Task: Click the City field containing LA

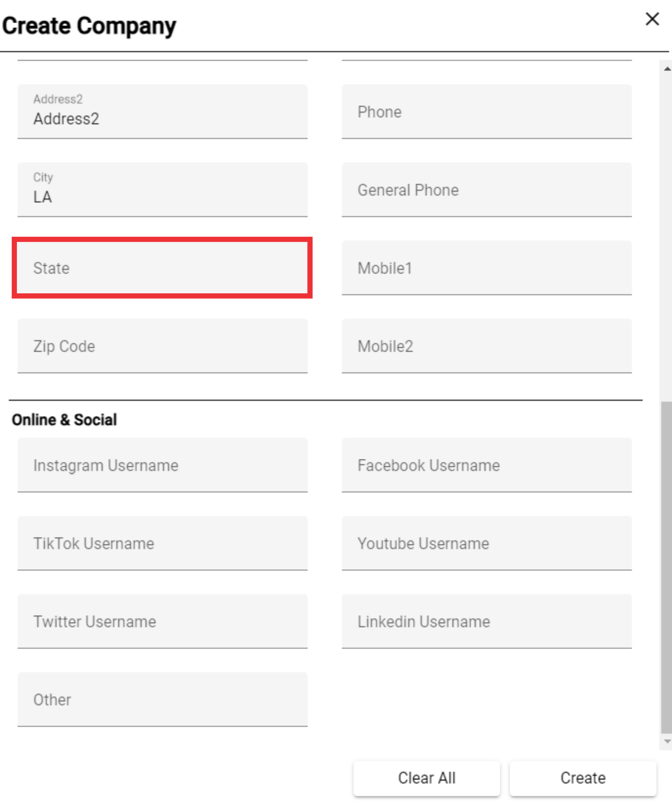Action: pyautogui.click(x=163, y=190)
